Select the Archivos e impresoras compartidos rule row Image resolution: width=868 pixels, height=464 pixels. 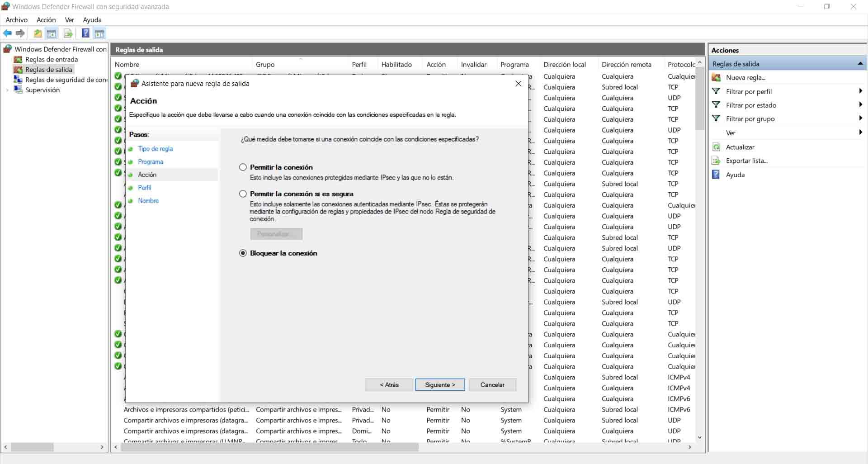[x=404, y=410]
